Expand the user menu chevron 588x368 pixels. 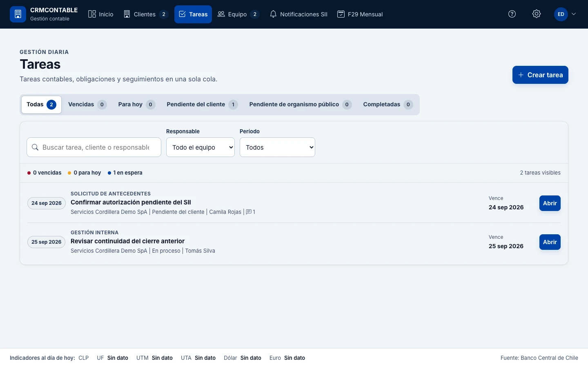(574, 14)
